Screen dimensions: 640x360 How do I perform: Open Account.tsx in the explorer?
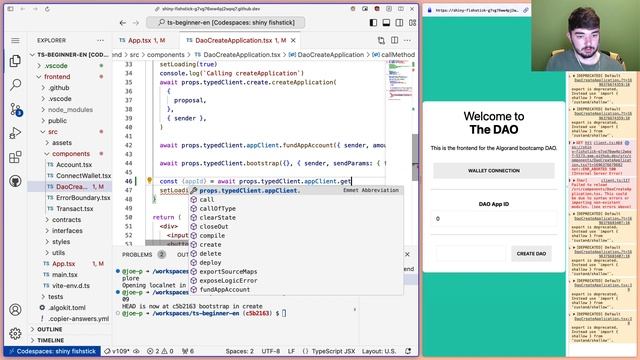click(x=74, y=165)
